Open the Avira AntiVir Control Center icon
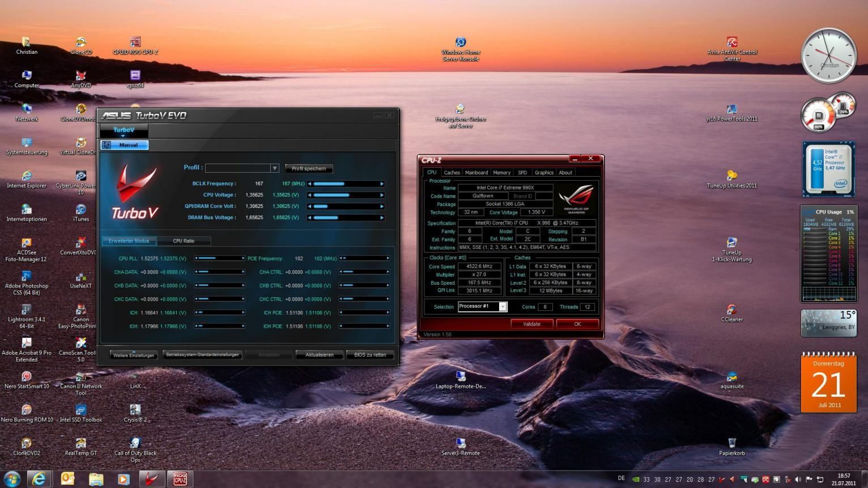The width and height of the screenshot is (868, 488). click(x=732, y=49)
